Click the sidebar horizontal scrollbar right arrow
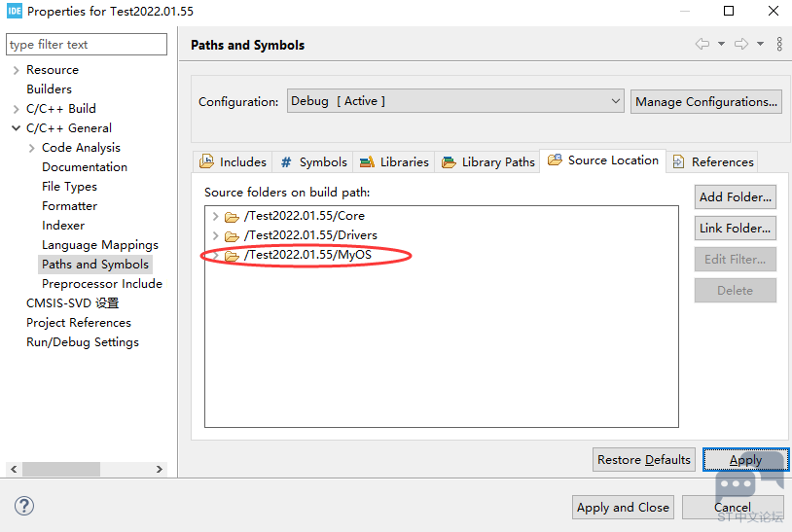 coord(160,469)
